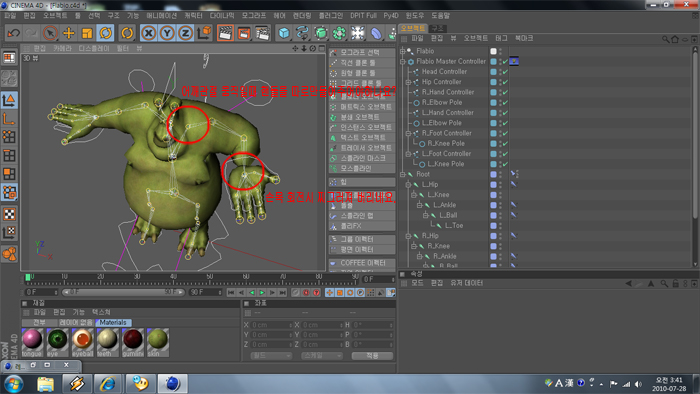The width and height of the screenshot is (700, 394).
Task: Activate the Scale tool icon
Action: pyautogui.click(x=87, y=33)
